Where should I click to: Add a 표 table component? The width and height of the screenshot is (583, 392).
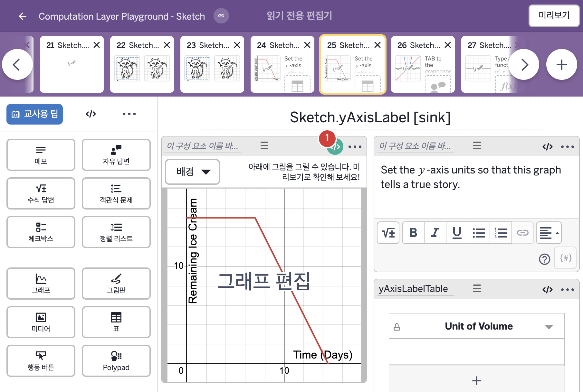point(116,322)
